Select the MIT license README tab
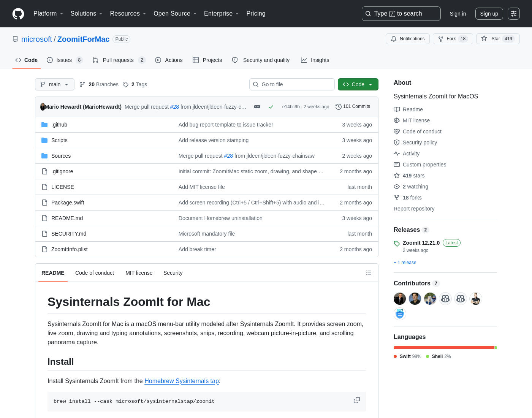This screenshot has height=418, width=532. tap(139, 273)
